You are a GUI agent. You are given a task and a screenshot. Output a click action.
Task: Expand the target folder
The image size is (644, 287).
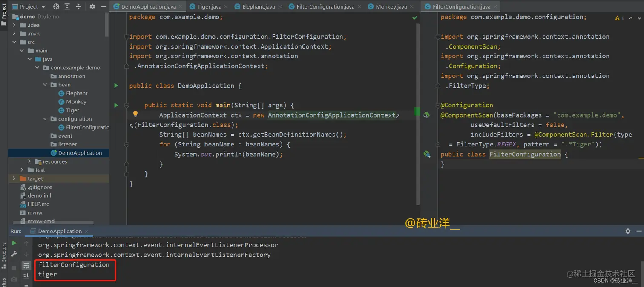point(14,178)
